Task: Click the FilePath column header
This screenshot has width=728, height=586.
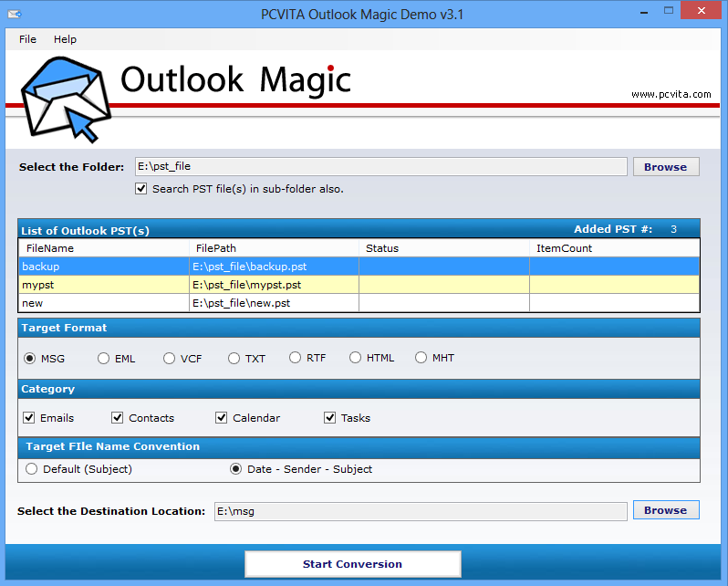Action: 274,248
